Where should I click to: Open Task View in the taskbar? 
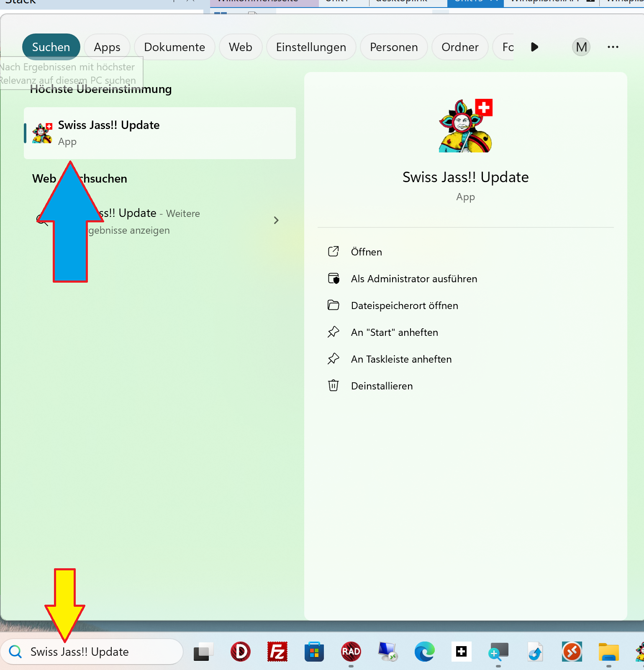tap(203, 652)
